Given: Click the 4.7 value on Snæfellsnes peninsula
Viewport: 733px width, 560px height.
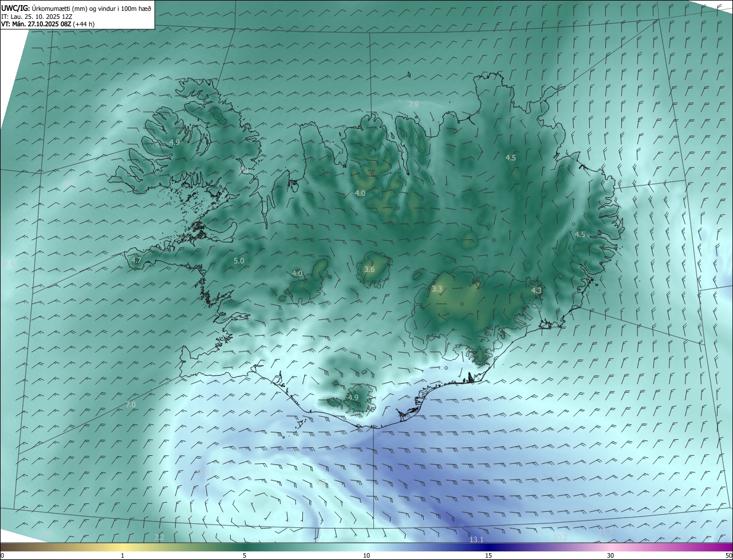Looking at the screenshot, I should pyautogui.click(x=136, y=260).
